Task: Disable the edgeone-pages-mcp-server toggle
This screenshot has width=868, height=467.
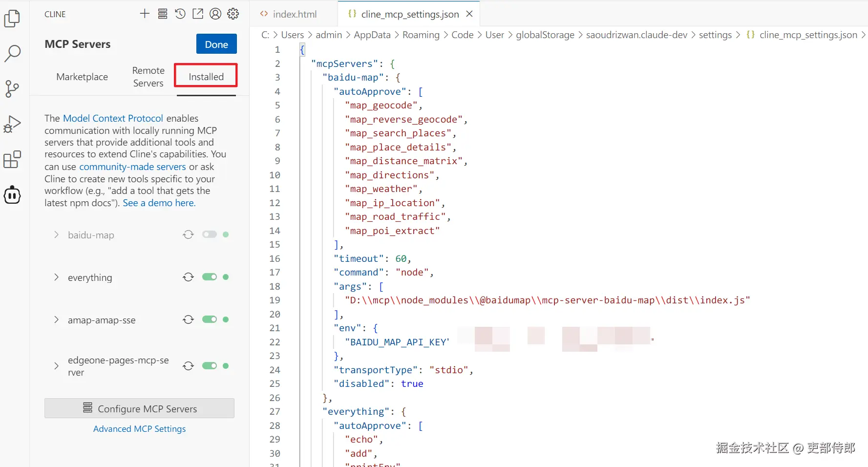Action: pos(210,366)
